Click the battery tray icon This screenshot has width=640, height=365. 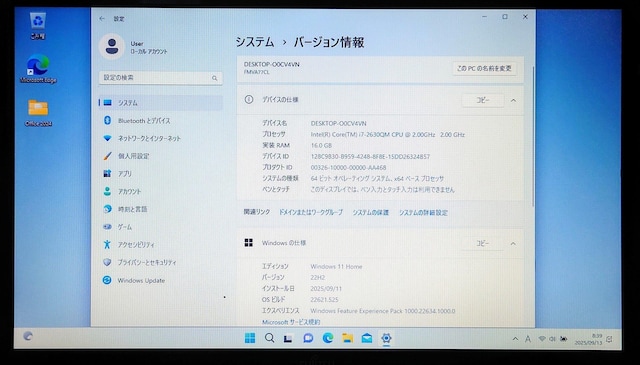point(564,339)
